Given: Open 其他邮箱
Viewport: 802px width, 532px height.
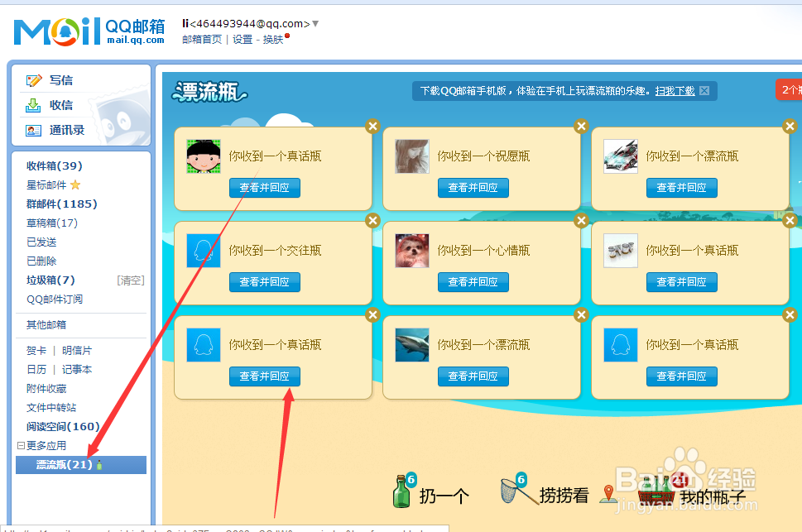Looking at the screenshot, I should [x=46, y=324].
